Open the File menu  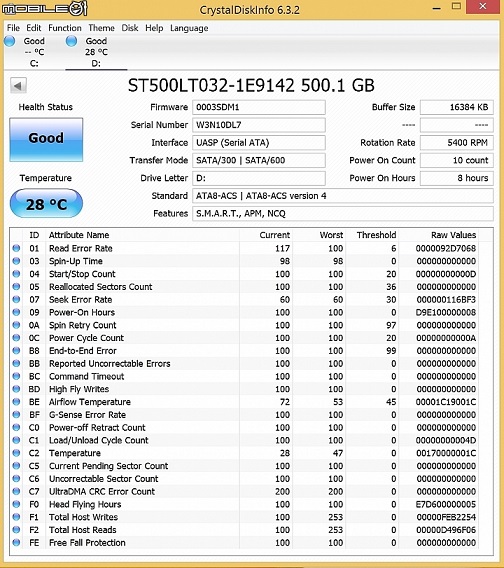[x=13, y=28]
